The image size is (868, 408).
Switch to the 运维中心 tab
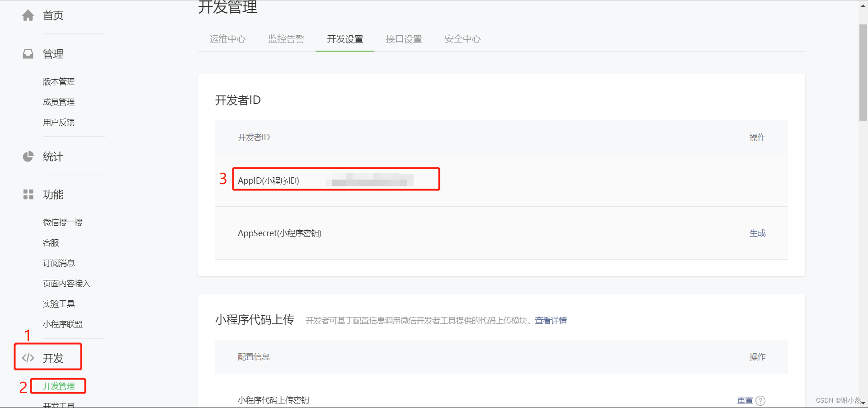coord(227,39)
